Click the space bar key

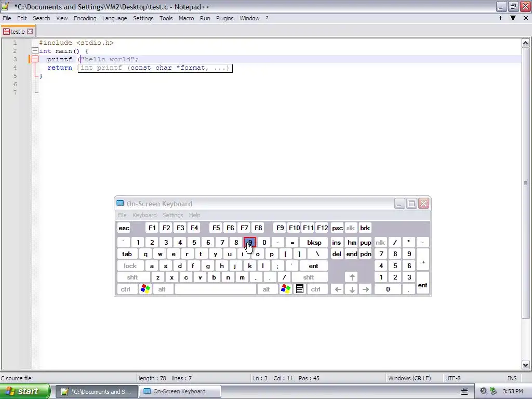[x=216, y=289]
